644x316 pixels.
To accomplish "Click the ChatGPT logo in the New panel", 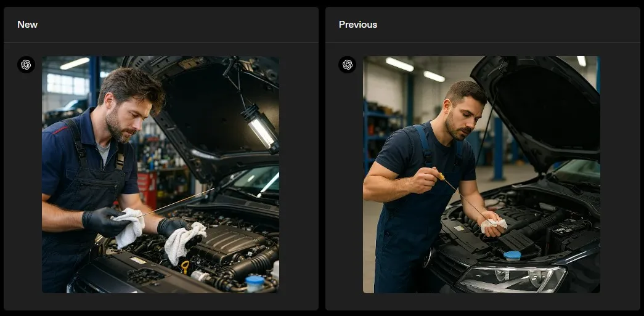I will [x=26, y=65].
